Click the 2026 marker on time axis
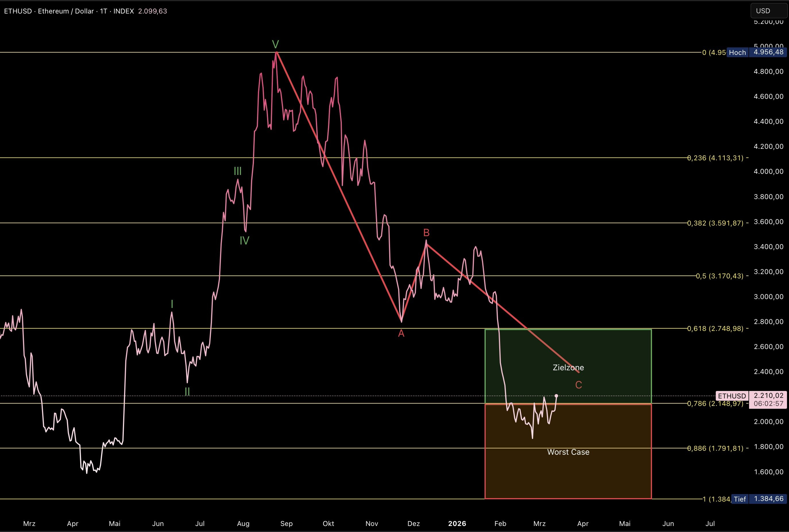Viewport: 789px width, 532px height. tap(457, 523)
